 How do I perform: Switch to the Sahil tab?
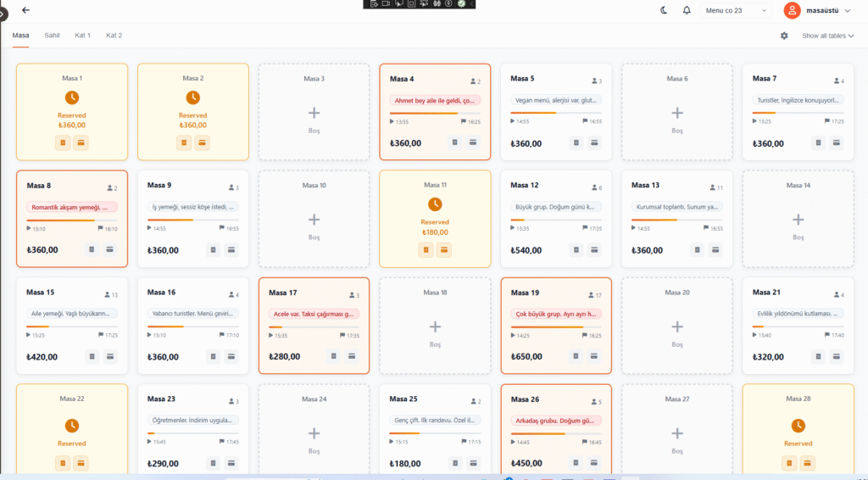[x=52, y=36]
